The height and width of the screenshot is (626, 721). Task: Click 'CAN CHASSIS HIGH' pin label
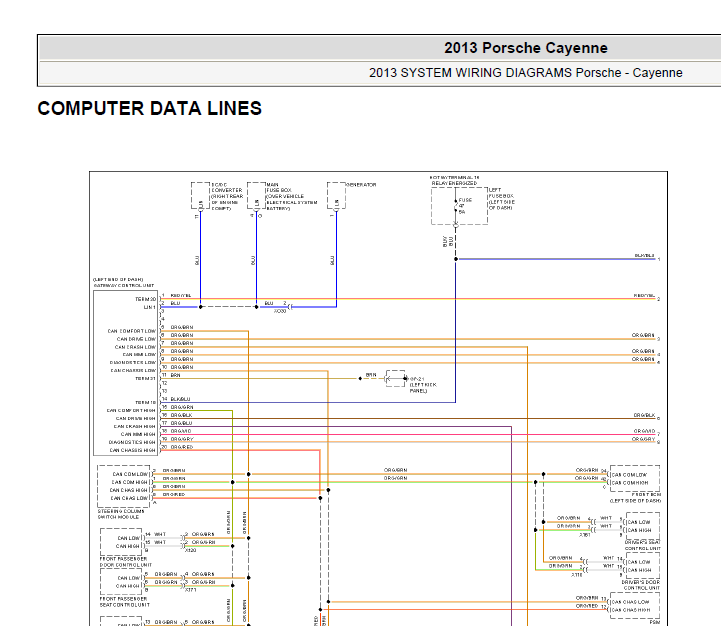(132, 450)
